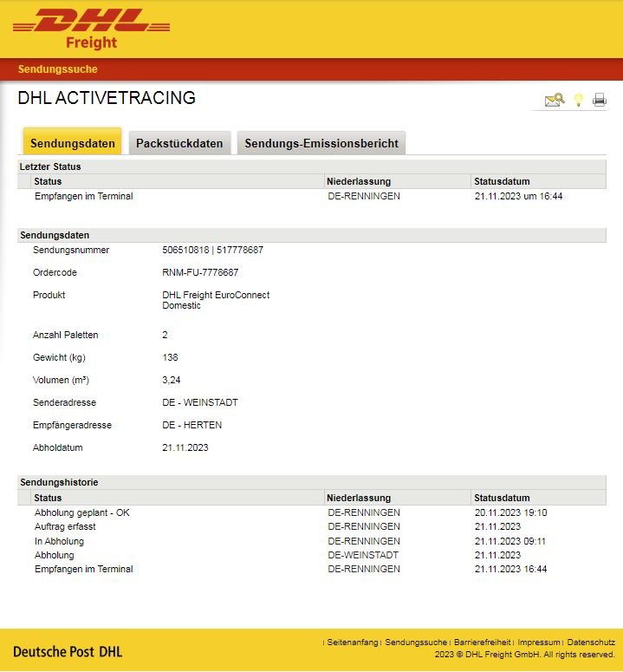Click the Anzahl Paletten label
Viewport: 623px width, 672px height.
[x=66, y=336]
